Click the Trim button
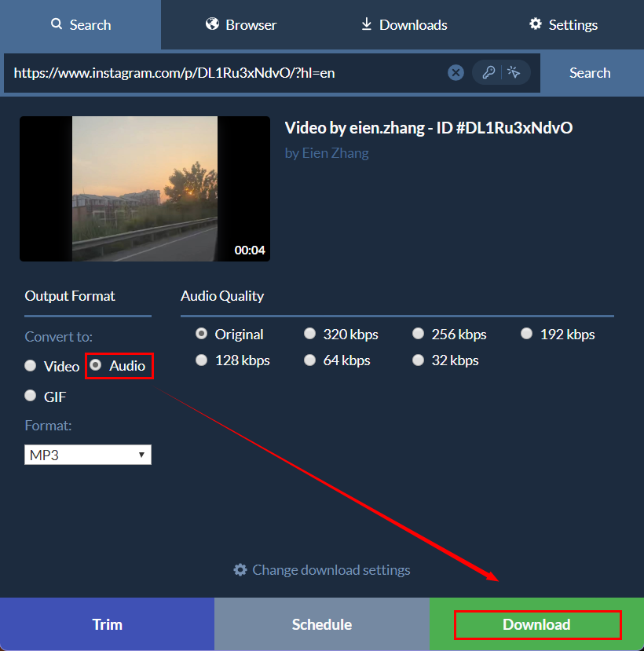Screen dimensions: 644x651 tap(107, 624)
